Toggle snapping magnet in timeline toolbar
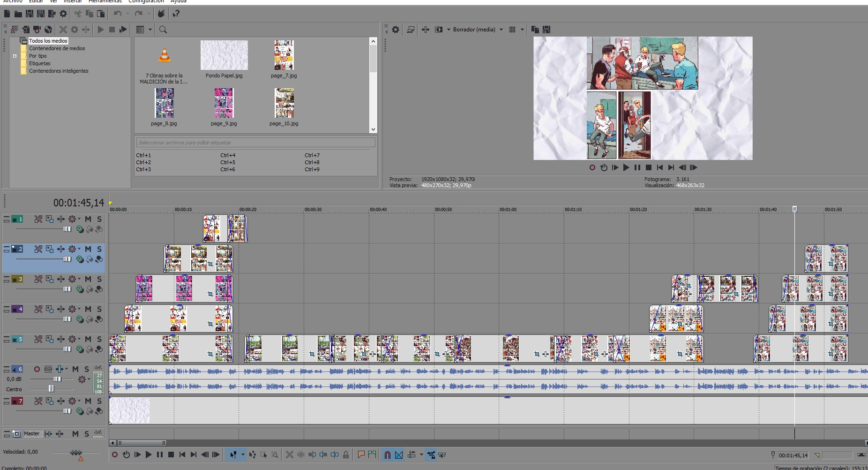Viewport: 868px width, 470px height. (x=387, y=455)
